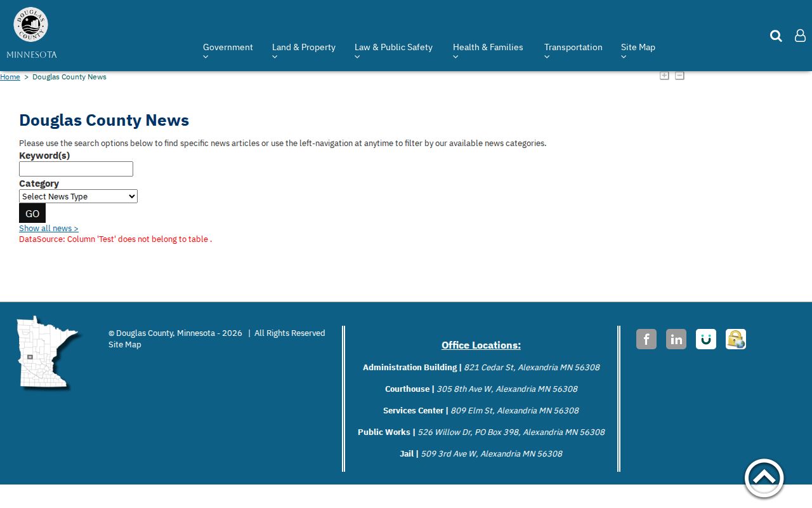Decrease text size with the minus icon
This screenshot has width=812, height=508.
[679, 76]
